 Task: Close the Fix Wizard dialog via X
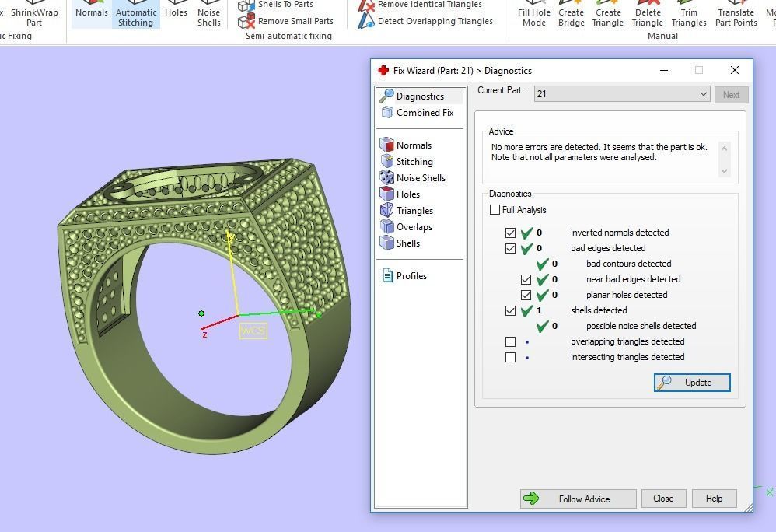coord(735,70)
